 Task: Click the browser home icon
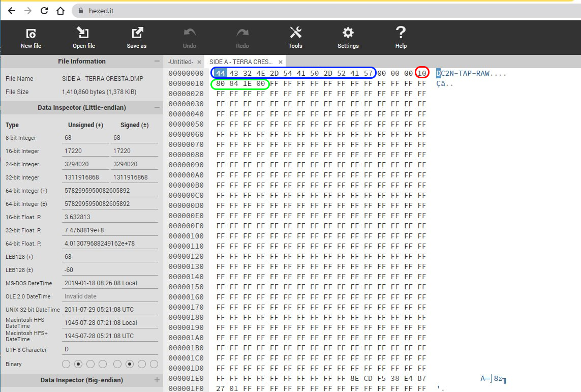(x=60, y=11)
